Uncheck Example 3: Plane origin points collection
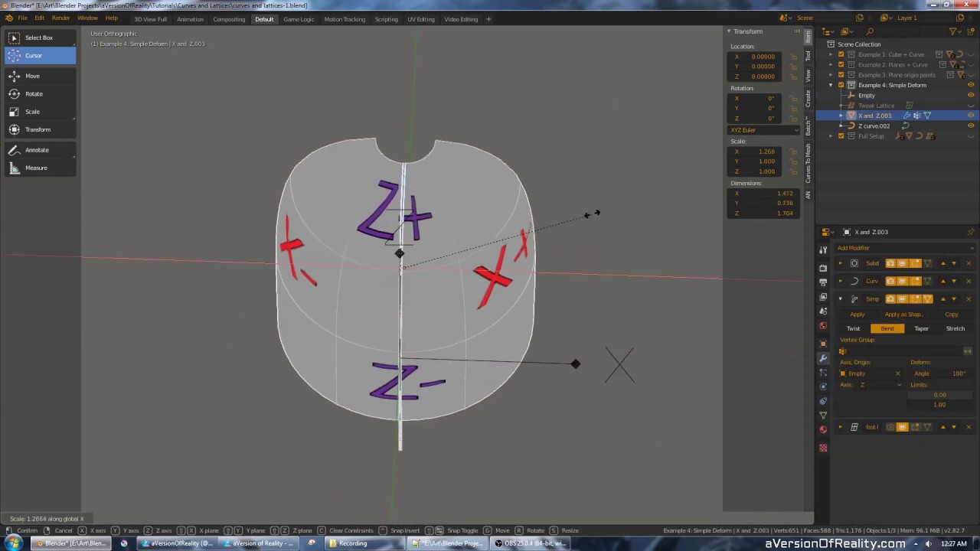 (x=841, y=75)
